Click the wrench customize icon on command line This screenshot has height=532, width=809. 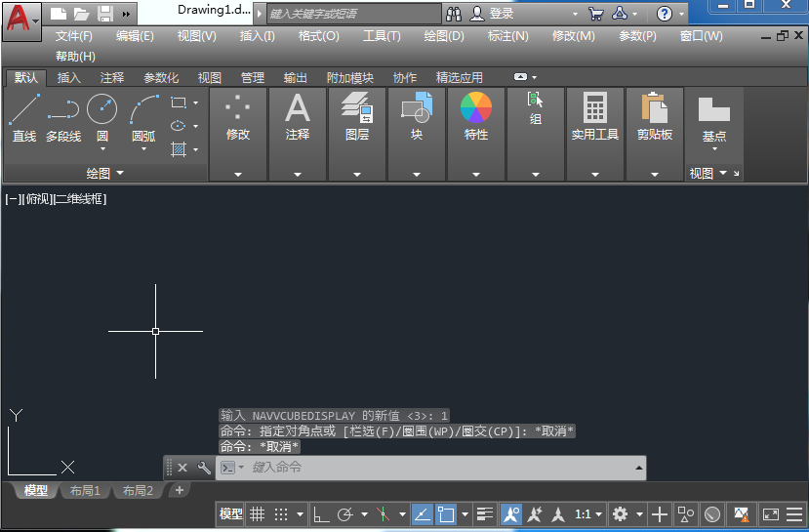[204, 468]
